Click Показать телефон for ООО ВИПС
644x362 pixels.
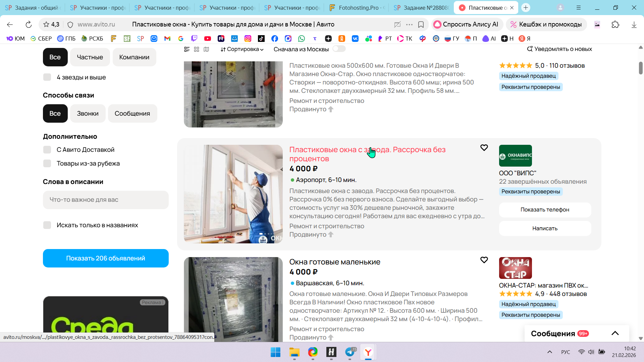pos(545,210)
